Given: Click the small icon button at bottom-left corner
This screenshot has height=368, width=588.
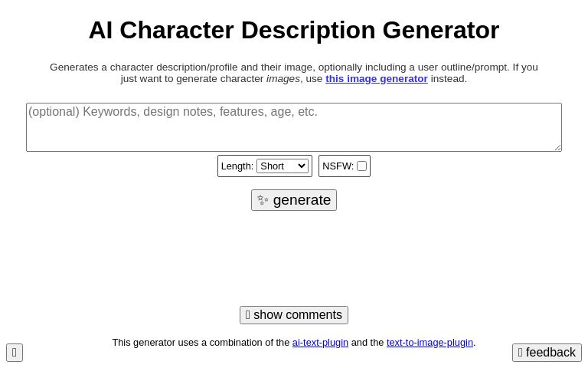Looking at the screenshot, I should click(15, 353).
